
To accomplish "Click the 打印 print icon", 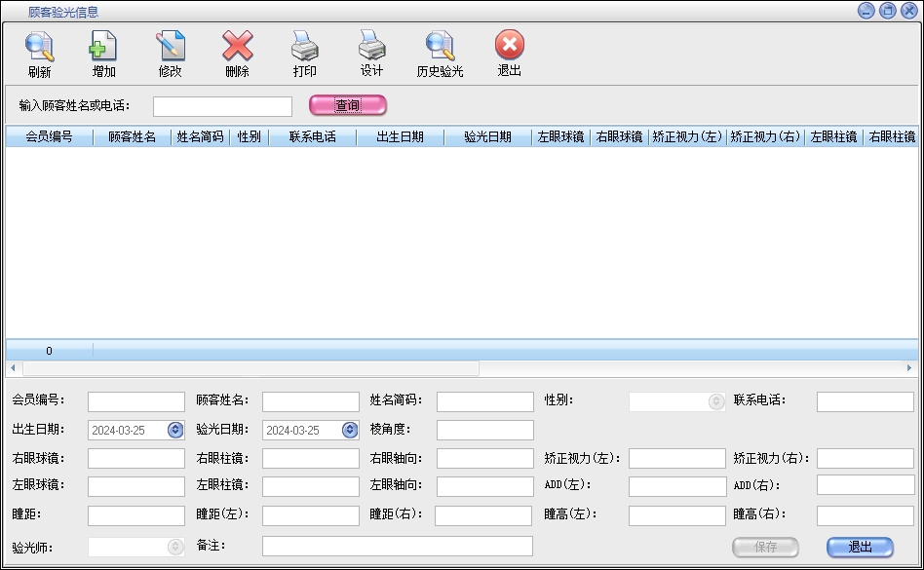I will pyautogui.click(x=304, y=47).
